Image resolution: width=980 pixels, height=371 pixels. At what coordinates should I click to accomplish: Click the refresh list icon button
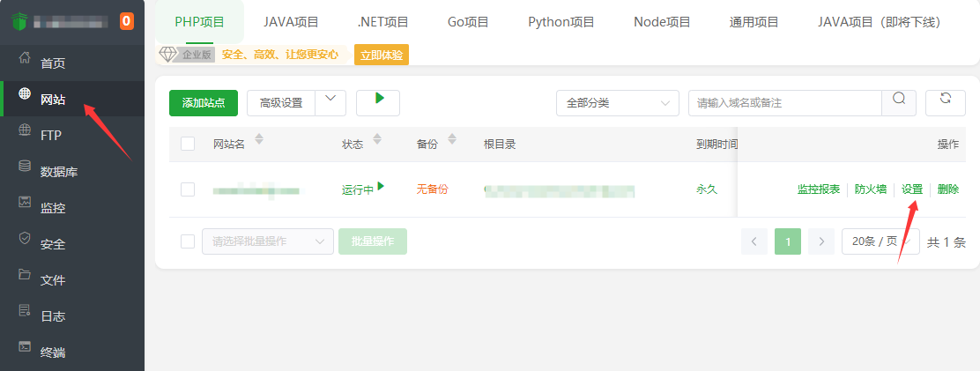[945, 102]
